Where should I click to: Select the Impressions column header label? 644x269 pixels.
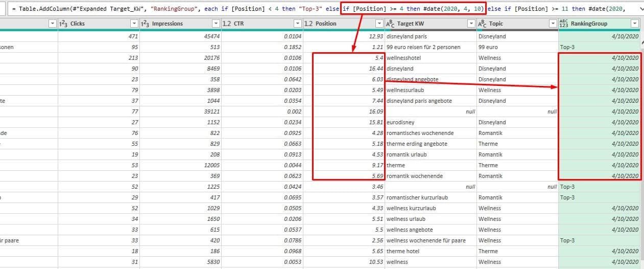pyautogui.click(x=168, y=24)
